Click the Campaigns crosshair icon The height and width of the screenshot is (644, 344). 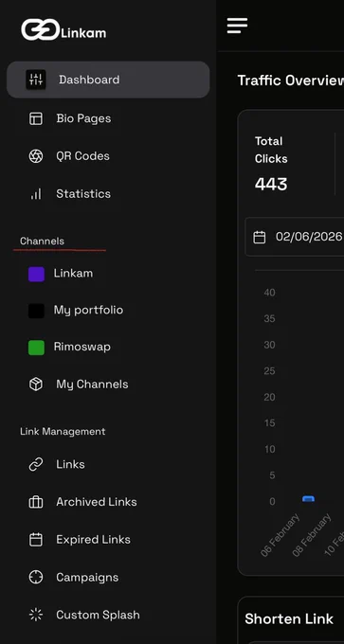click(36, 577)
